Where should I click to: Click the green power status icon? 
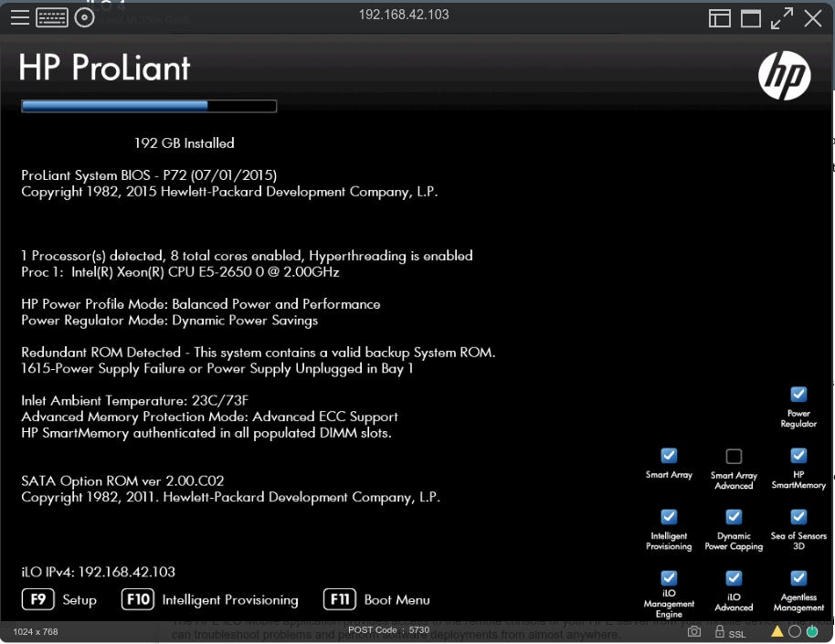coord(812,632)
